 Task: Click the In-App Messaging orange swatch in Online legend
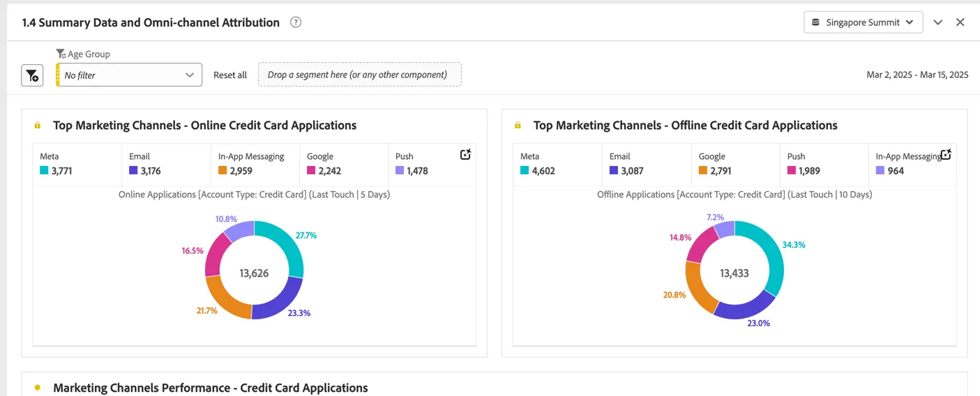tap(223, 170)
